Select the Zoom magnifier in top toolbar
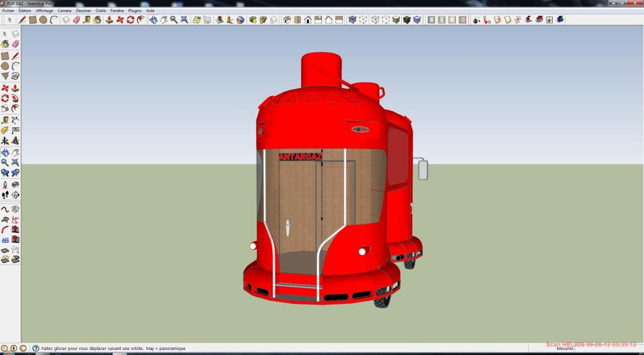This screenshot has height=355, width=644. pos(174,20)
